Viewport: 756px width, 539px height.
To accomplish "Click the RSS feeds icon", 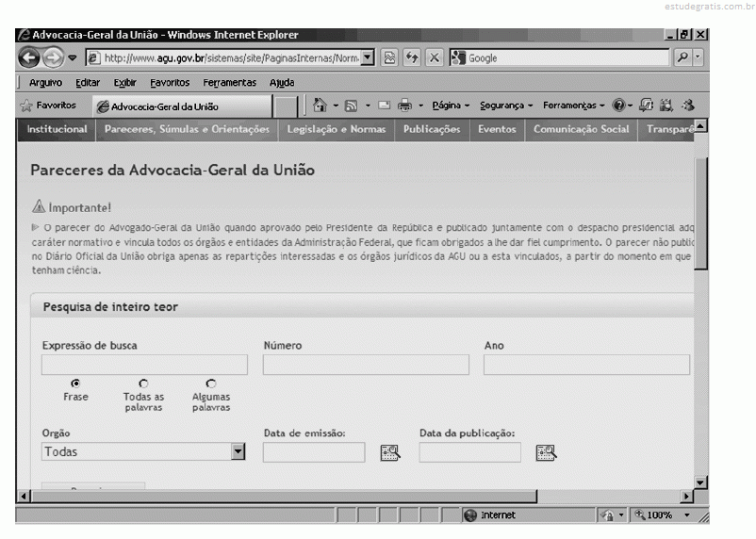I will point(351,106).
